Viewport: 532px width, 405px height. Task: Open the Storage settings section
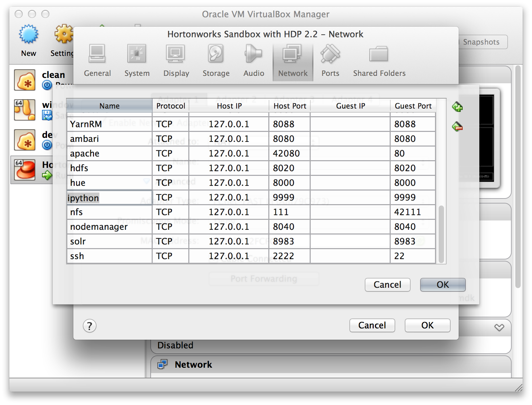click(x=216, y=61)
